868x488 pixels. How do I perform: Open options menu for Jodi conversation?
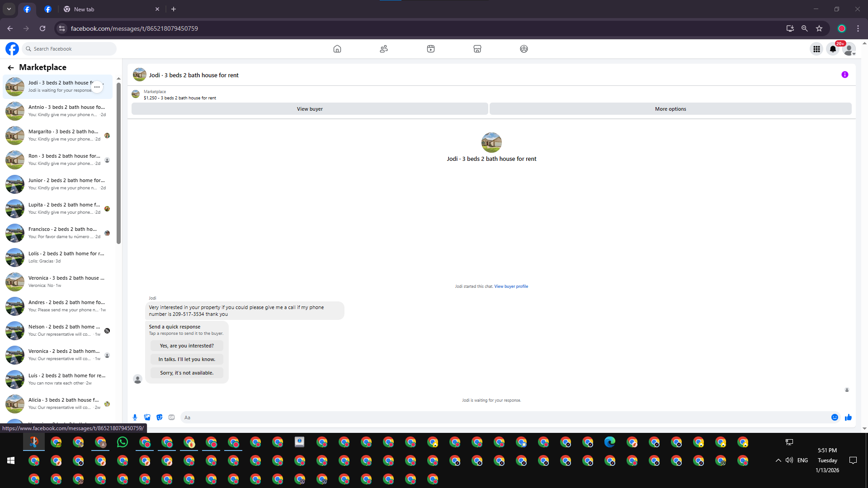(x=97, y=87)
